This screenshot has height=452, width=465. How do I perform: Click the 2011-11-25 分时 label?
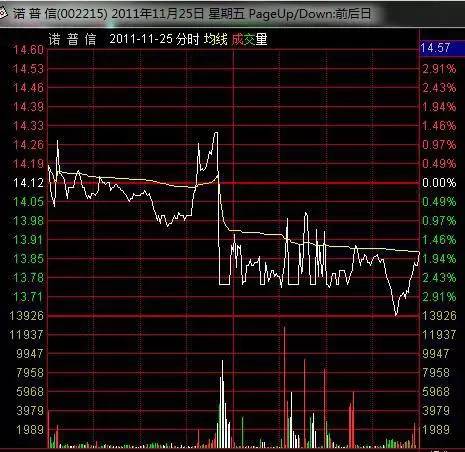[x=154, y=39]
